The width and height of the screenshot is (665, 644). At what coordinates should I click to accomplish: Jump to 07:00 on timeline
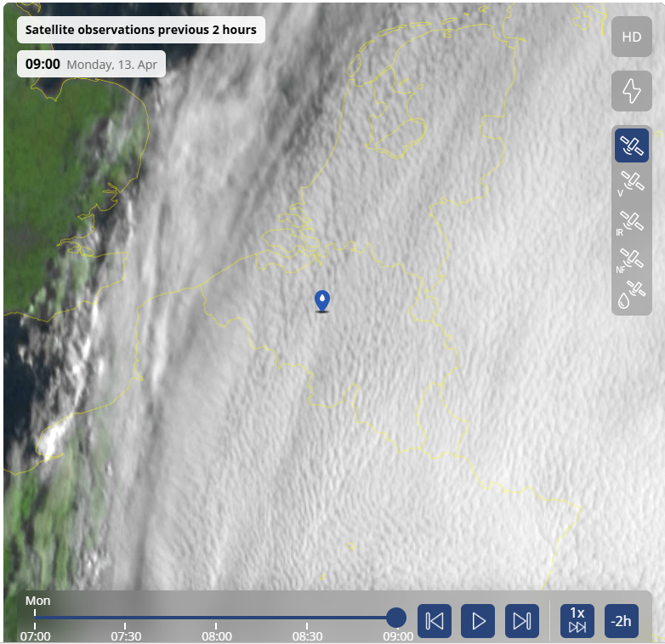(35, 635)
